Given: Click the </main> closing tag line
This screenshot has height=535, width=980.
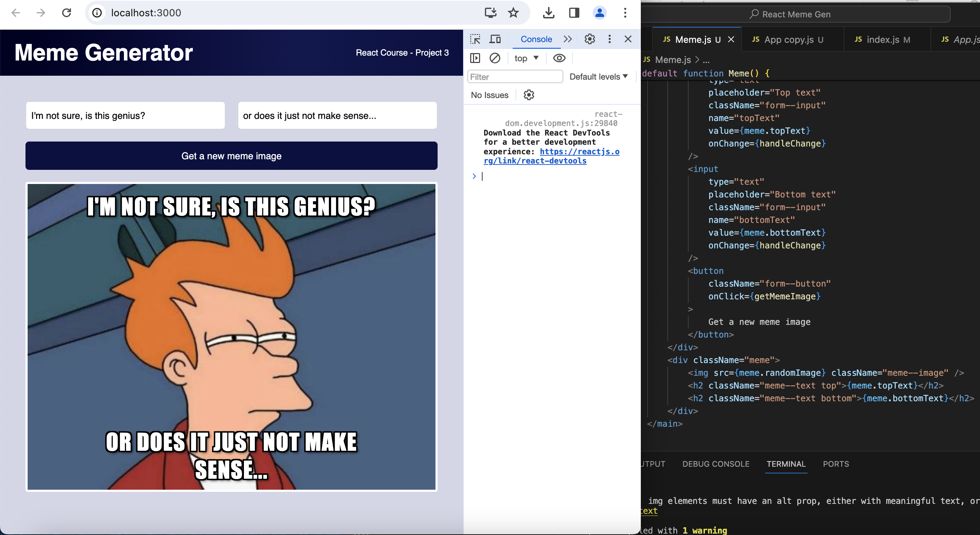Looking at the screenshot, I should pyautogui.click(x=665, y=424).
